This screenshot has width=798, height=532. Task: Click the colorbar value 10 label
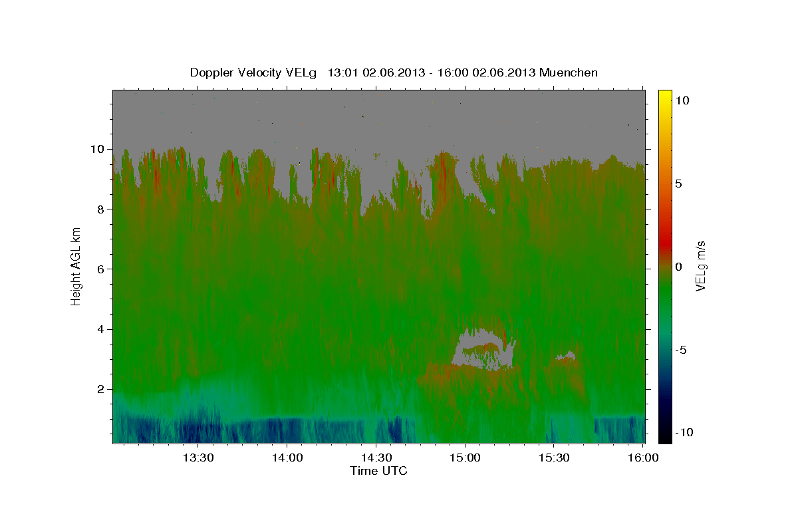(682, 100)
